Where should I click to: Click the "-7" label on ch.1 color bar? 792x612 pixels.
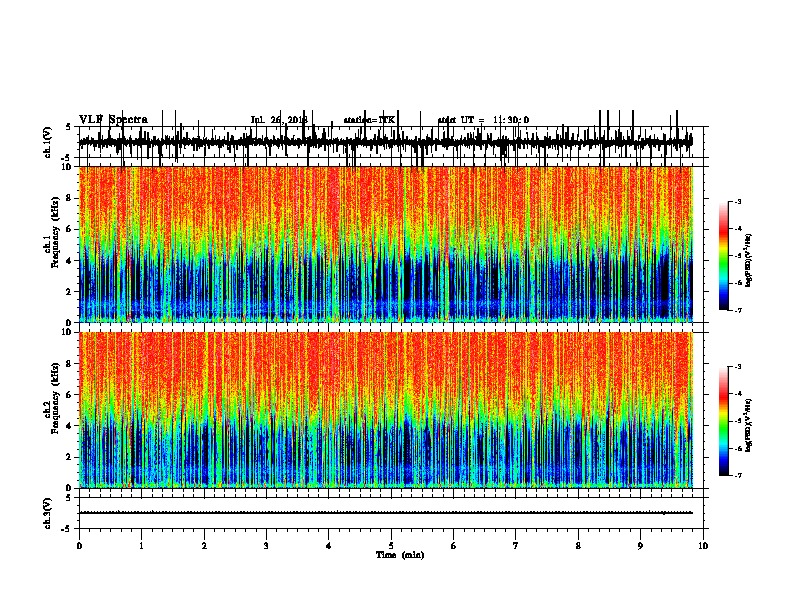738,310
